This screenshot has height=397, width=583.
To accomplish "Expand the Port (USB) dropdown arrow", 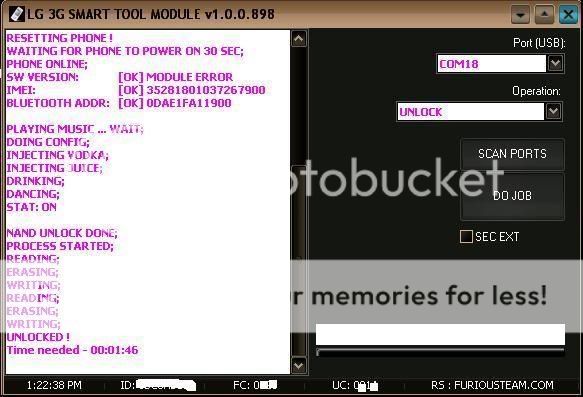I will tap(555, 63).
